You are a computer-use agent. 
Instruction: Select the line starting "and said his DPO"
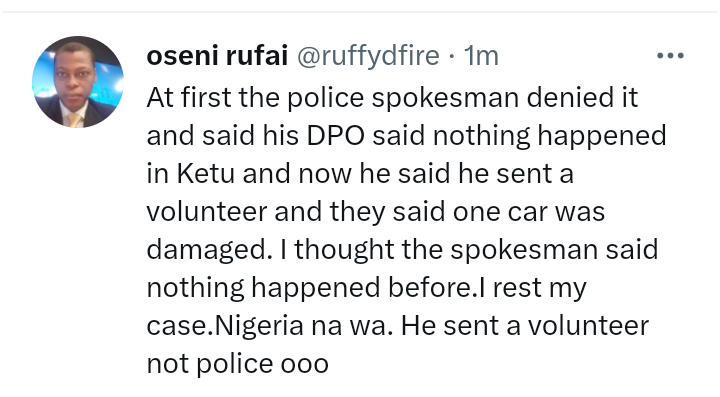point(406,136)
